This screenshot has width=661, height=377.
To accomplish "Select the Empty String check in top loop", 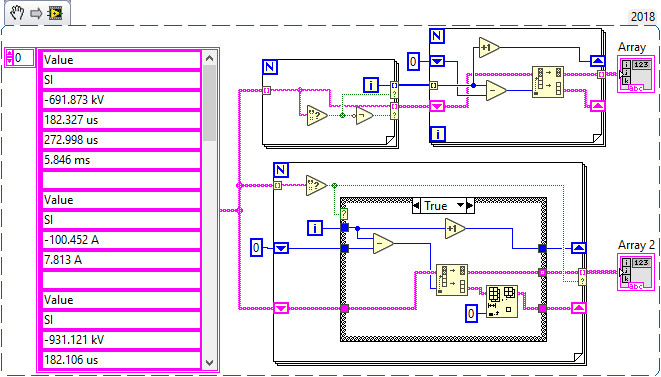I will pyautogui.click(x=317, y=115).
